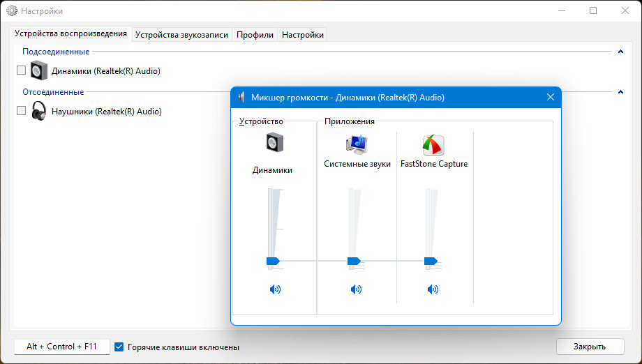Click the Системные звуки slider thumb
Screen dimensions: 642x364
354,261
